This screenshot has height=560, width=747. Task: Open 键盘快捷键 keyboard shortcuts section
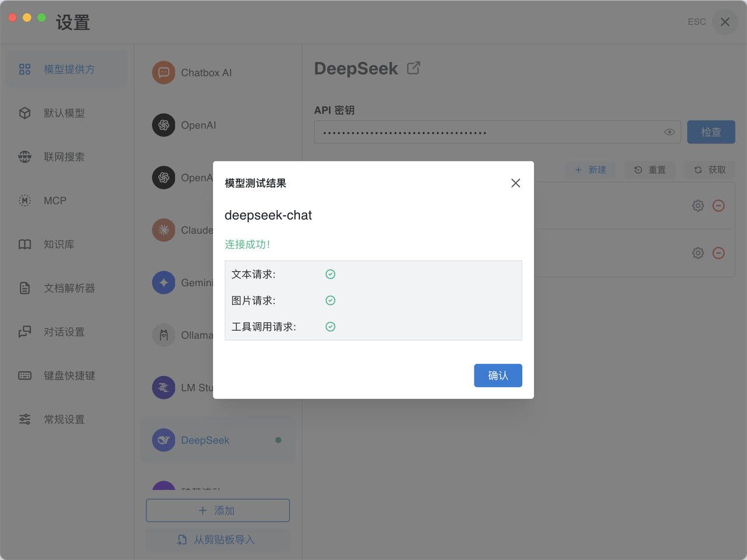point(69,376)
